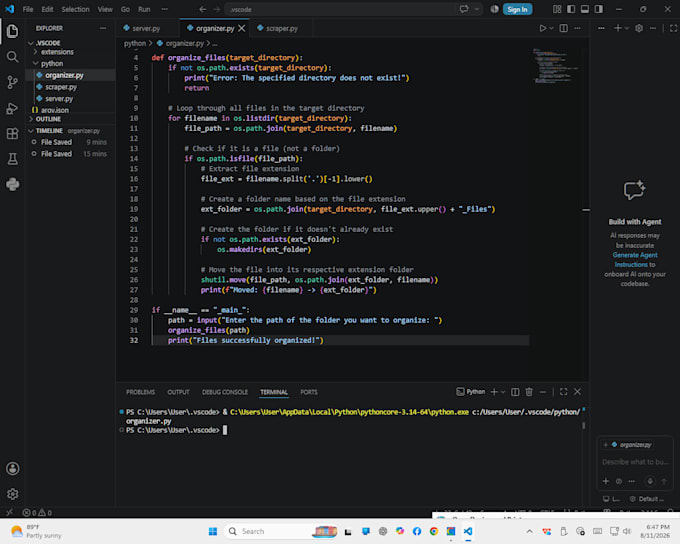
Task: Open the Run menu
Action: (x=144, y=9)
